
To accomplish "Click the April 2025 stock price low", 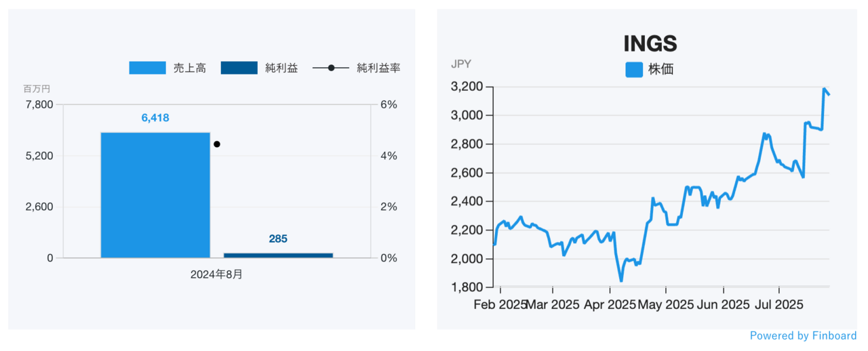I will pos(620,280).
